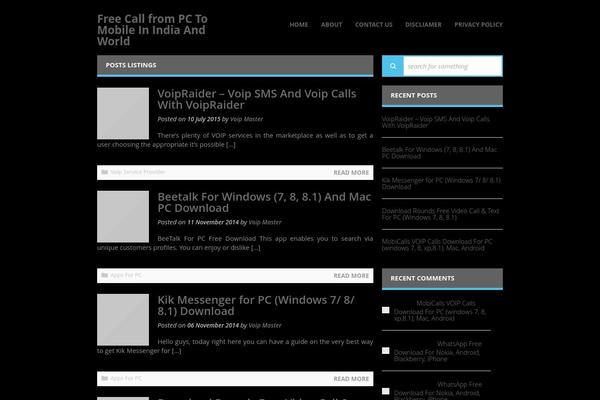Viewport: 600px width, 400px height.
Task: Open recent post VoipRaider in sidebar
Action: [435, 122]
